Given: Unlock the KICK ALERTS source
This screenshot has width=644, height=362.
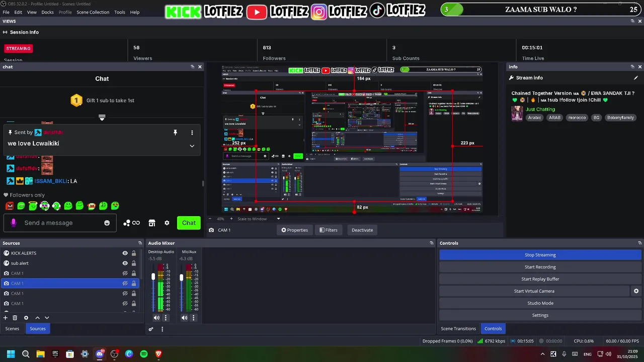Looking at the screenshot, I should 134,253.
